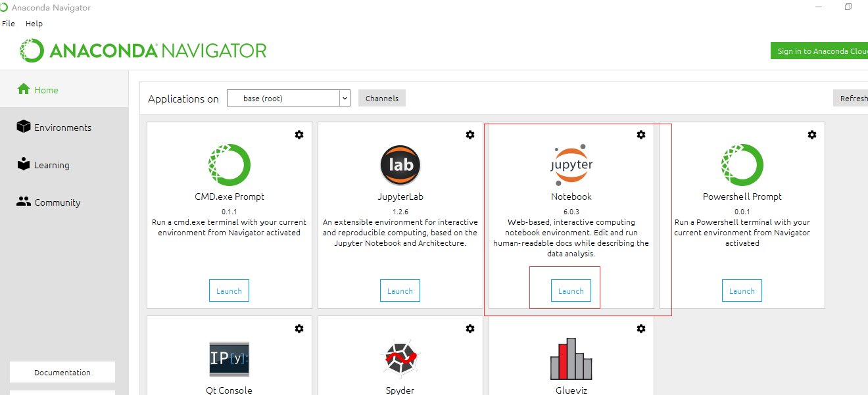868x395 pixels.
Task: Click the Home house icon in sidebar
Action: (x=24, y=89)
